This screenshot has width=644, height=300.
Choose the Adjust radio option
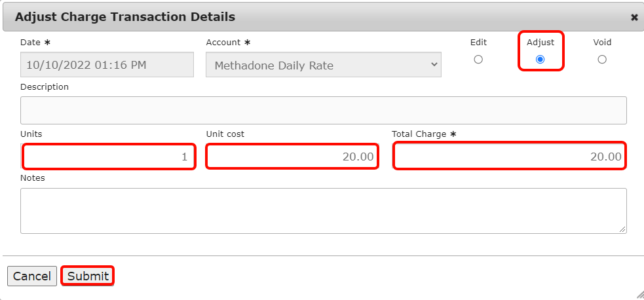click(540, 60)
